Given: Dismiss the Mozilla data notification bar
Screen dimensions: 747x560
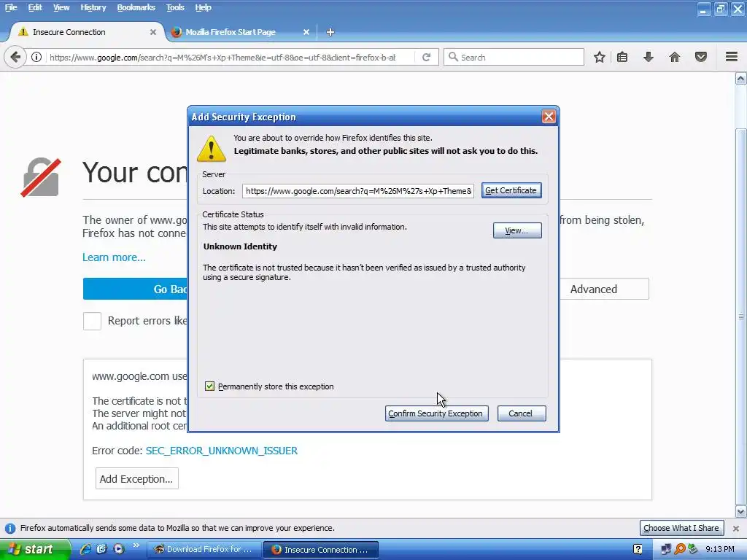Looking at the screenshot, I should (736, 529).
